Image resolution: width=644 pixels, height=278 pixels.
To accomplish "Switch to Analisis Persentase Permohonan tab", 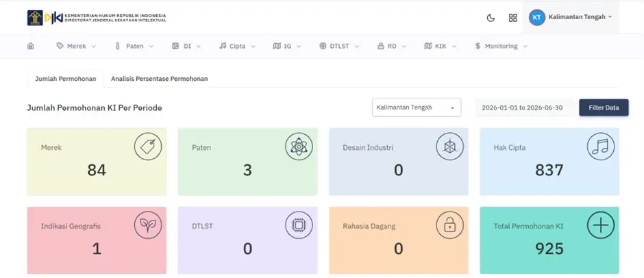I will pyautogui.click(x=160, y=79).
